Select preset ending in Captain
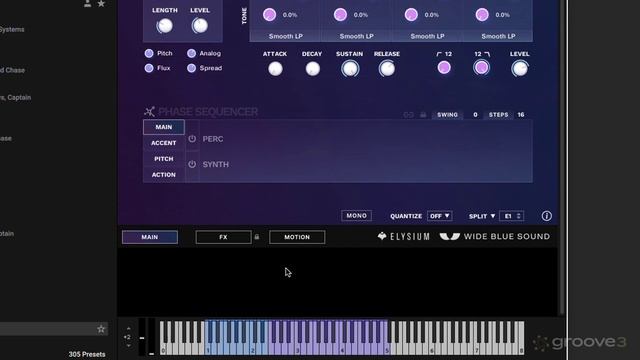640x360 pixels. (16, 98)
